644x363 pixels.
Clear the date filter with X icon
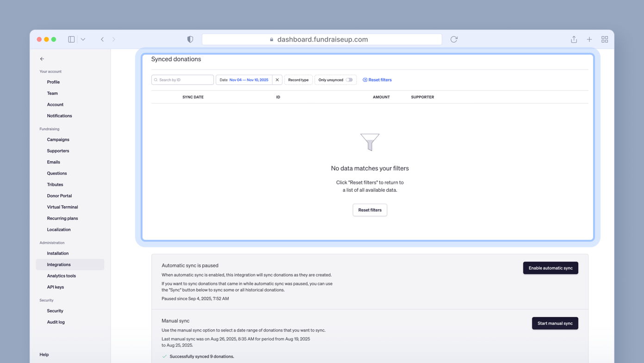277,80
